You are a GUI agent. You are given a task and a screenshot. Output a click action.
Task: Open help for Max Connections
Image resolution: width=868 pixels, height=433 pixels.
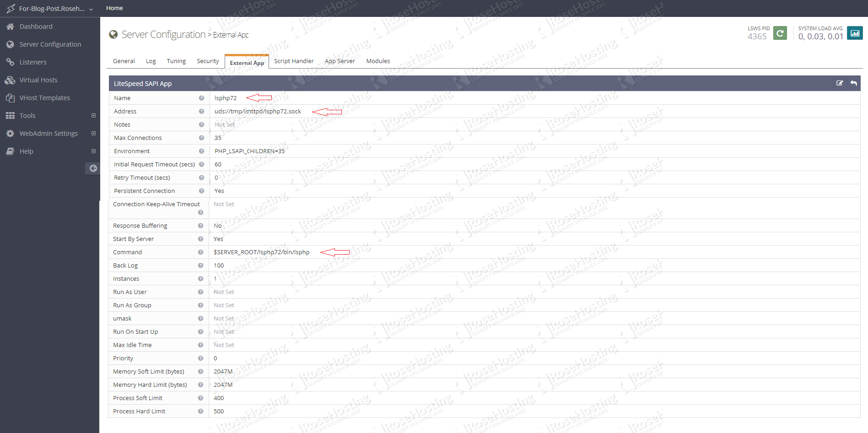pos(201,138)
